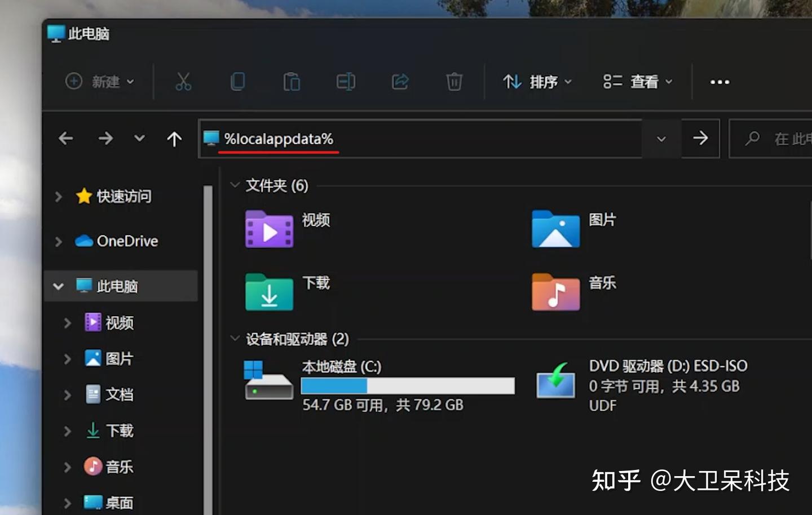Click the Paste clipboard icon
The image size is (812, 515).
292,82
